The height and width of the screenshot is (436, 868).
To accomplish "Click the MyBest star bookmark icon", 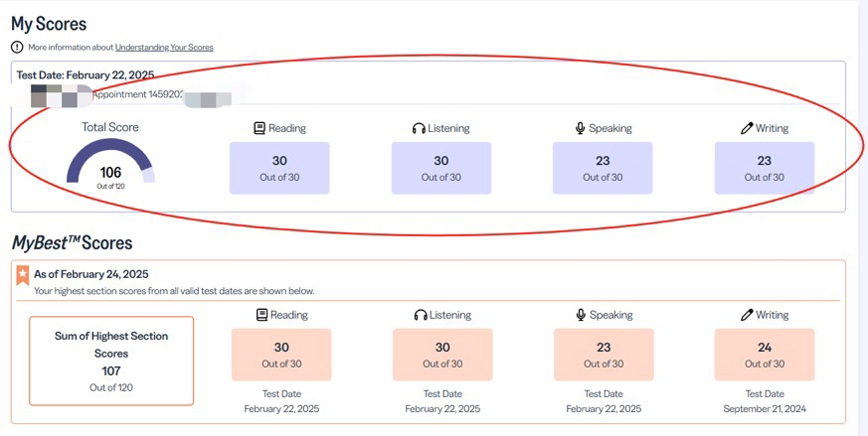I will (22, 275).
